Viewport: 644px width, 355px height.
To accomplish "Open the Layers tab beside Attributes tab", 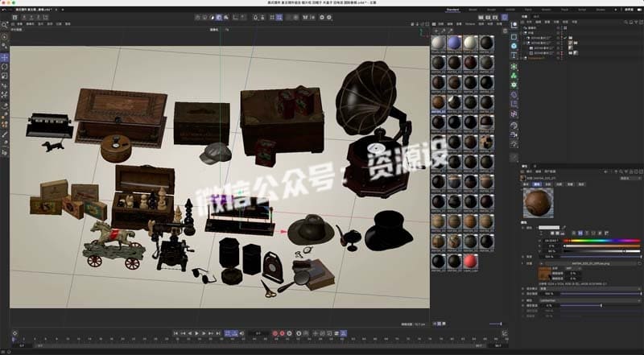I will pyautogui.click(x=535, y=166).
